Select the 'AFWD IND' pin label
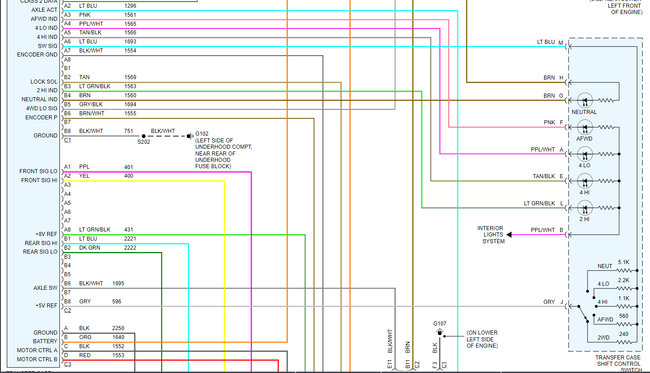The image size is (650, 373). click(44, 19)
